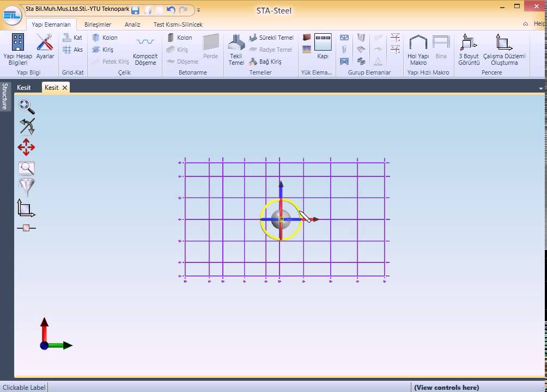The image size is (547, 392).
Task: Select the steel Kiriş tool in Çelik group
Action: 102,50
